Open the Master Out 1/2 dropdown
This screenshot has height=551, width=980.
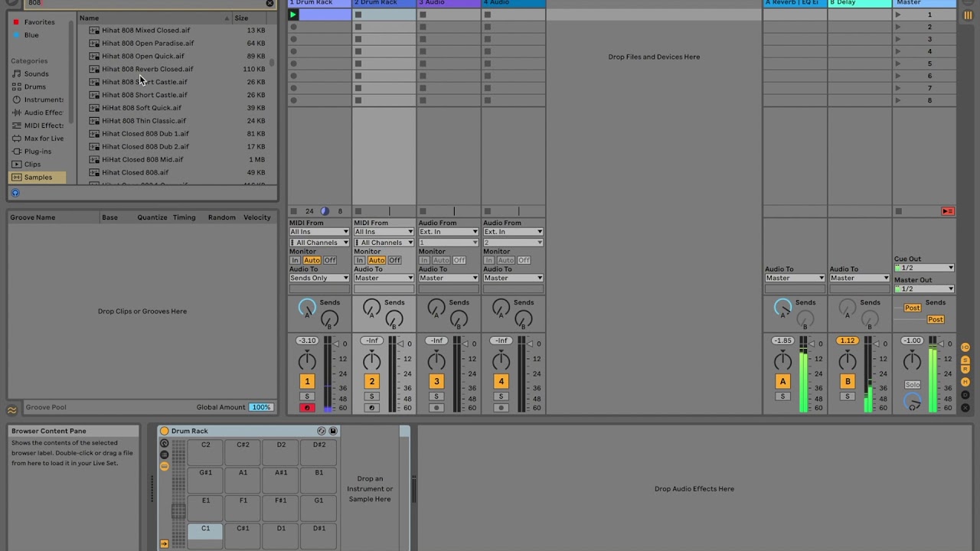coord(924,289)
